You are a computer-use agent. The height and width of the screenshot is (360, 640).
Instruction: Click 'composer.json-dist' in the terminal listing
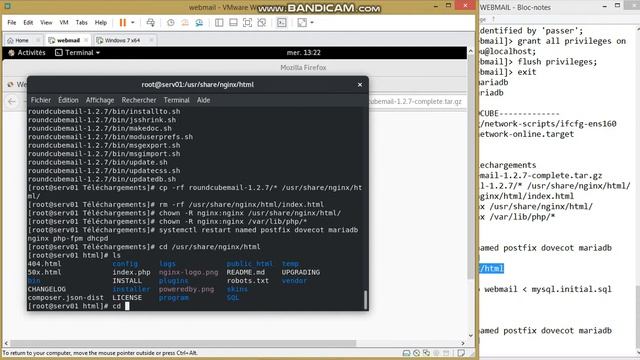tap(66, 298)
